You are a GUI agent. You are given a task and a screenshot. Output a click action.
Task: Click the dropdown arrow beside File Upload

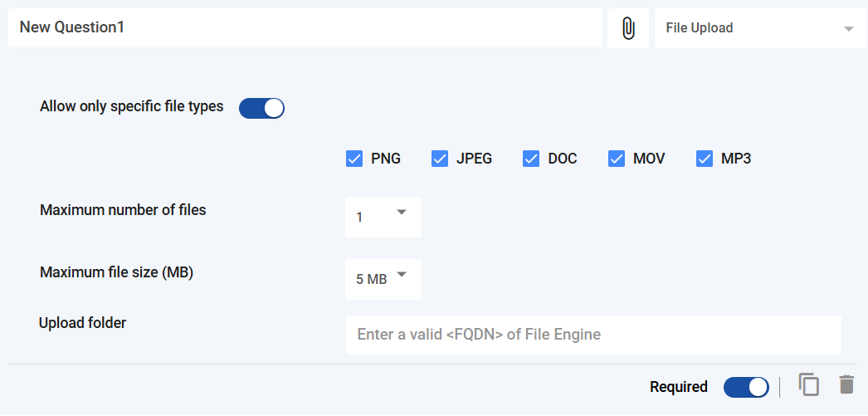[848, 29]
